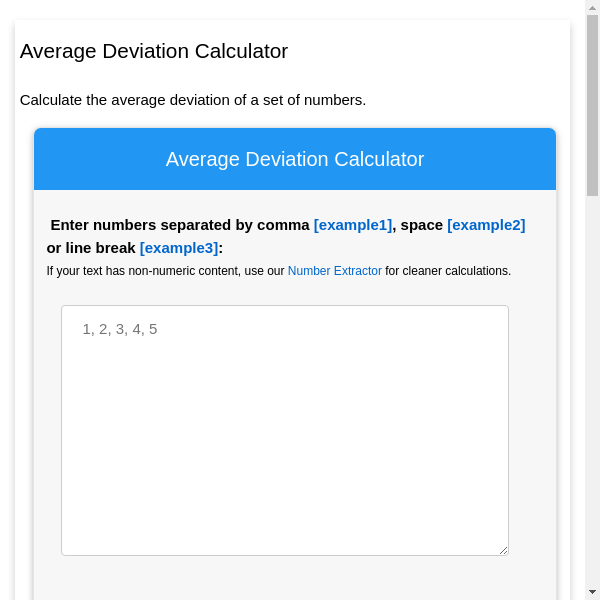The image size is (600, 600).
Task: Click the text area resize handle
Action: tap(503, 549)
